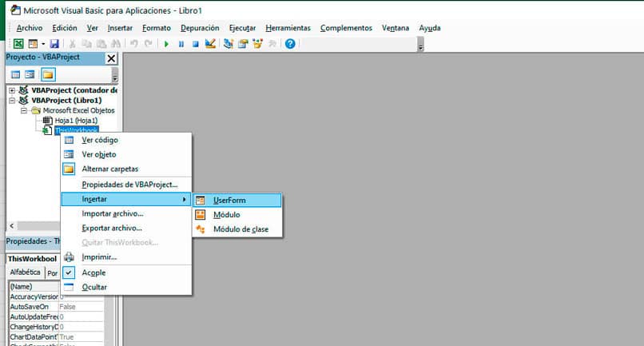Click the Redo arrow icon
This screenshot has width=644, height=346.
pos(149,44)
